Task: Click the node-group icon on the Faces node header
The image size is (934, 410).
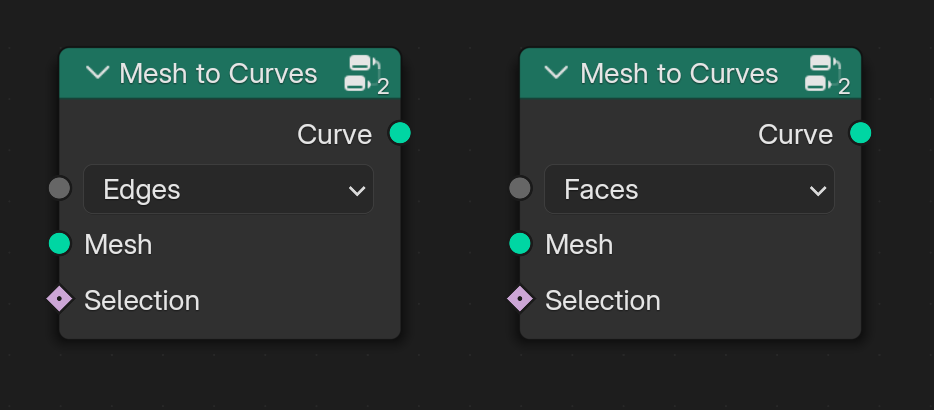Action: click(x=827, y=74)
